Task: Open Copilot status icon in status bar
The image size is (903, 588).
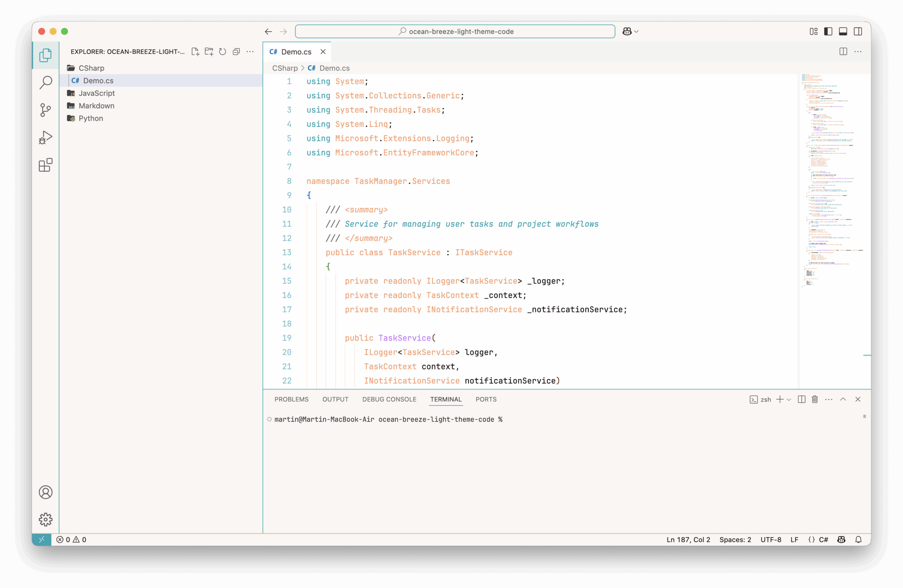Action: (842, 539)
